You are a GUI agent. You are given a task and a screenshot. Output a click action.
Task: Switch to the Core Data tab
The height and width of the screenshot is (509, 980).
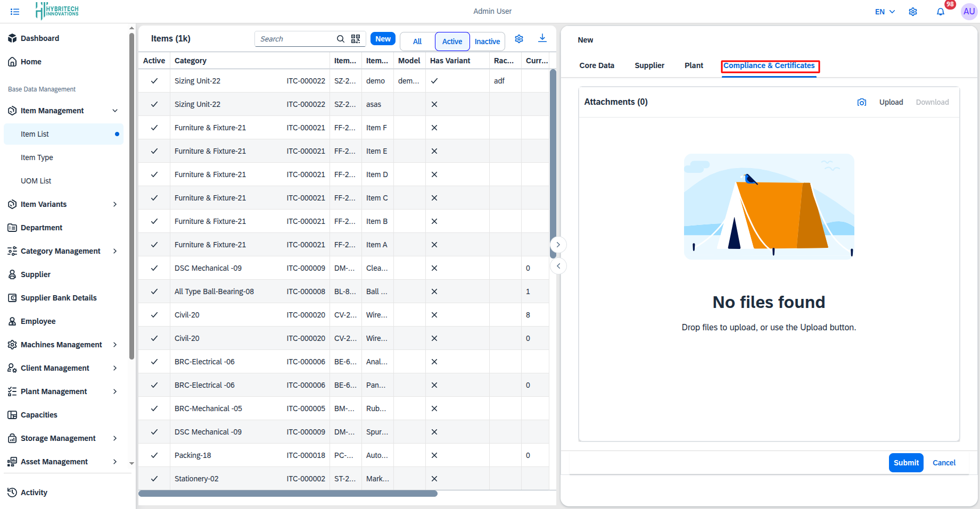596,65
